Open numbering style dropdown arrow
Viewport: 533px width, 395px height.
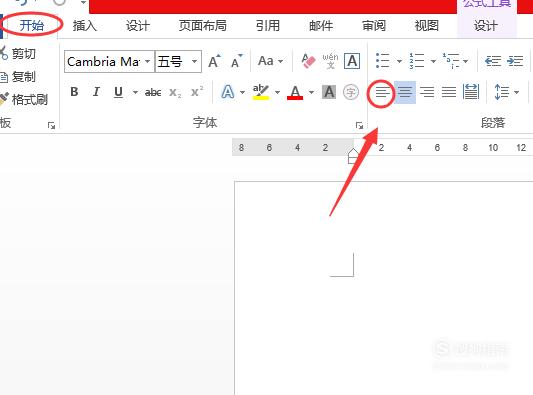(x=433, y=62)
